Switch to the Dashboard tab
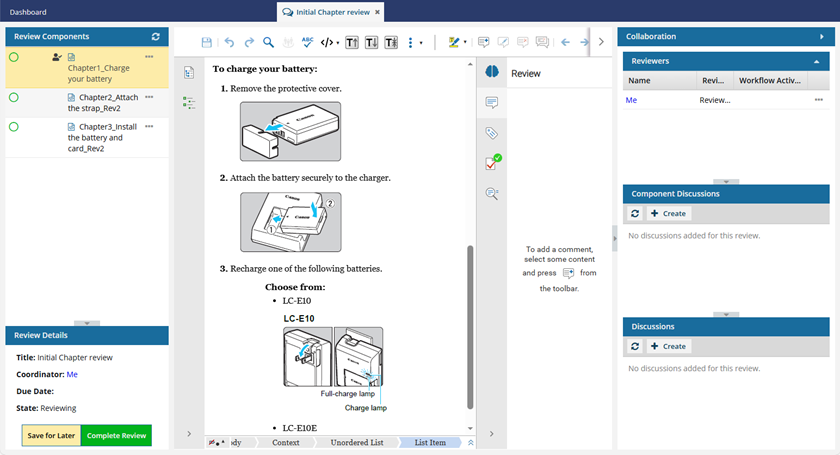The width and height of the screenshot is (840, 455). (x=28, y=12)
